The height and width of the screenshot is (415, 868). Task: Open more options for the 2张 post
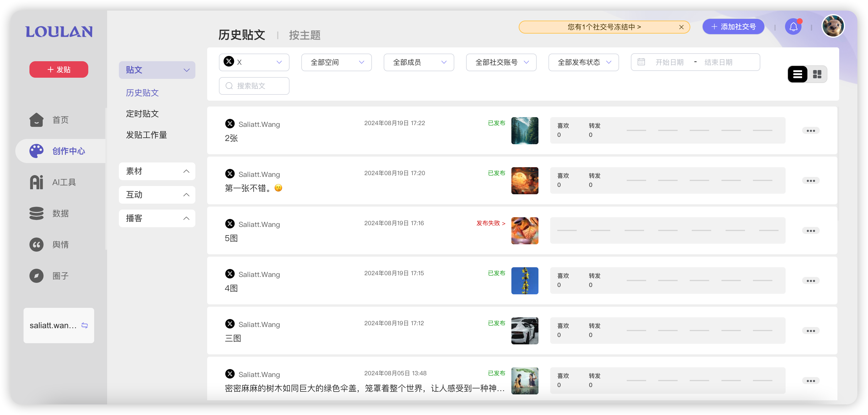pos(811,131)
